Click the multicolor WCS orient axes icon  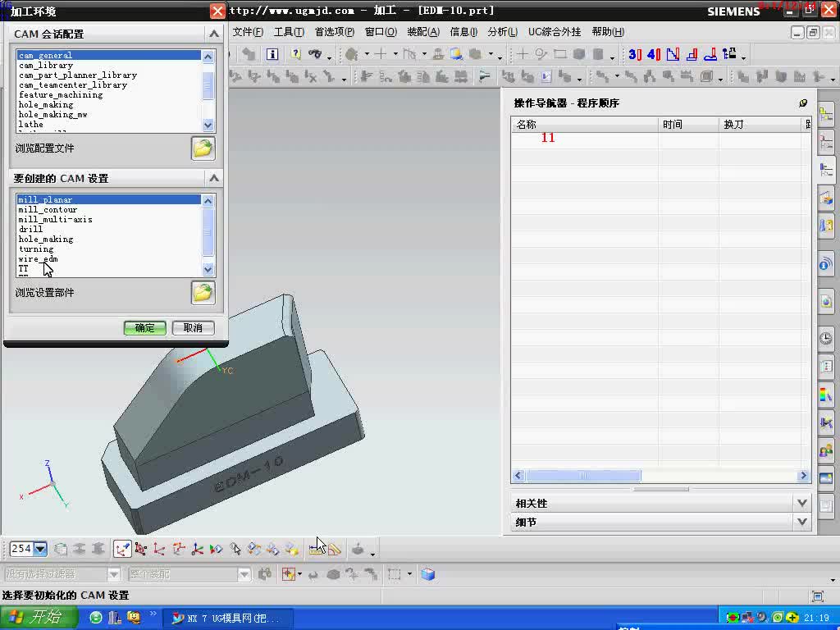pyautogui.click(x=197, y=549)
